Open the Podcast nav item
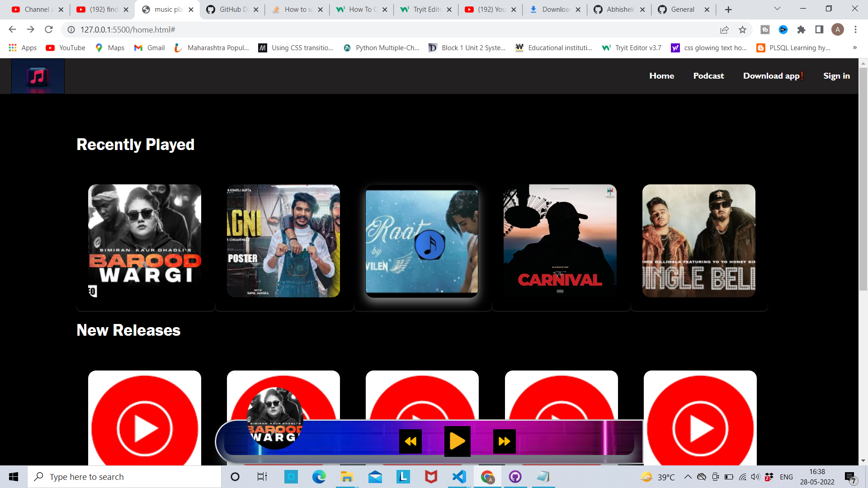 click(708, 76)
